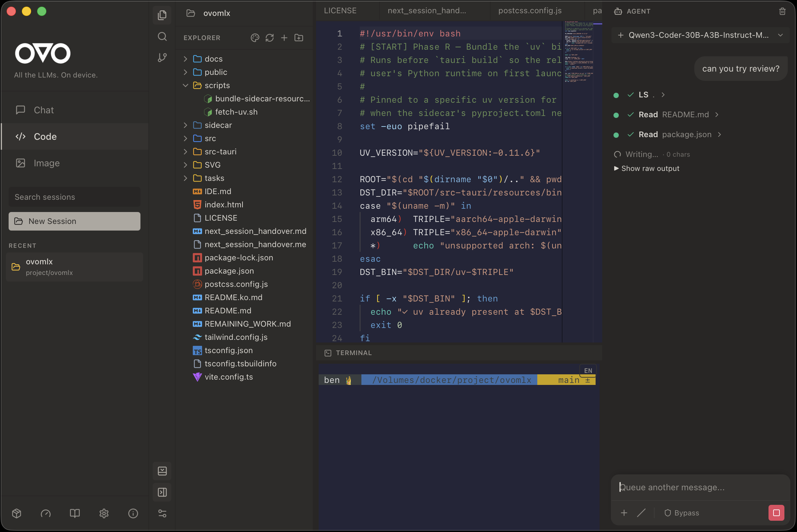Toggle Bypass mode in the agent input
This screenshot has width=797, height=532.
pos(681,513)
